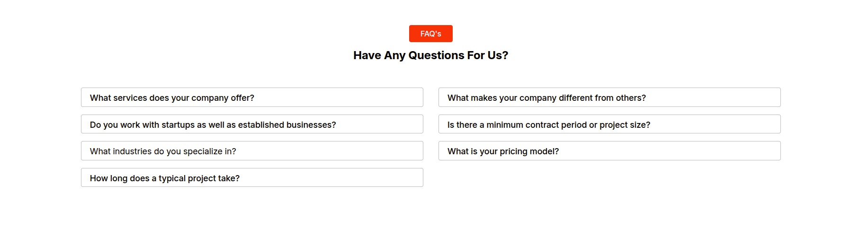The height and width of the screenshot is (238, 868).
Task: Toggle the project size FAQ accordion
Action: 609,124
